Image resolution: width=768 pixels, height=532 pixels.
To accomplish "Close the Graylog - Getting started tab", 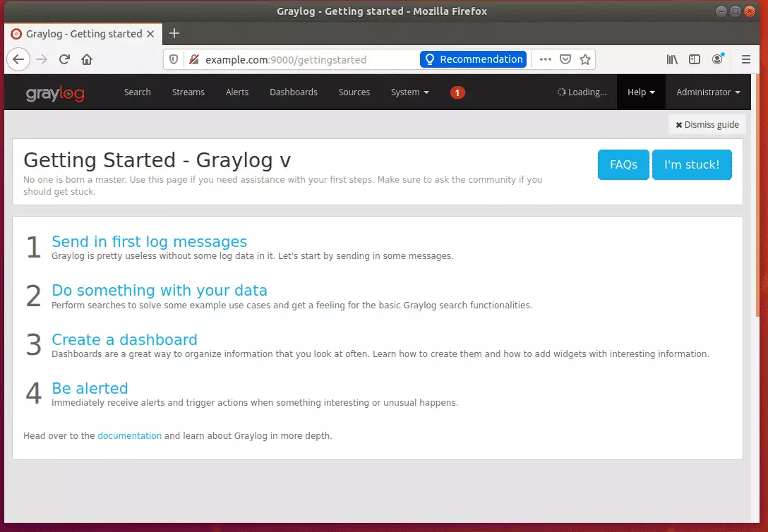I will click(x=150, y=34).
